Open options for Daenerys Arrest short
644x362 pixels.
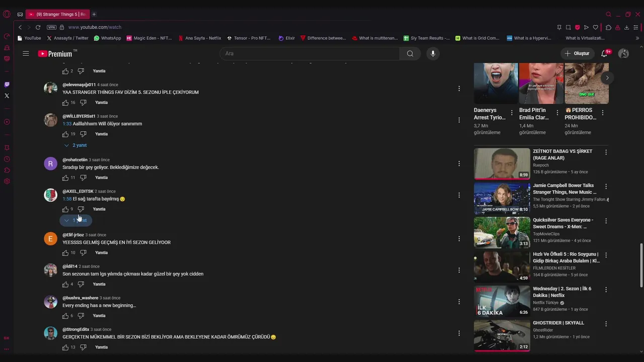click(x=512, y=113)
